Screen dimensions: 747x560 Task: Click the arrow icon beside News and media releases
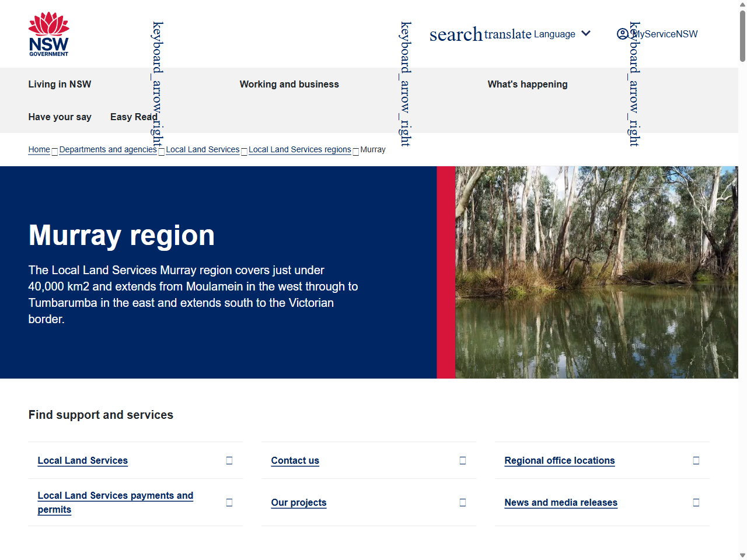[696, 502]
